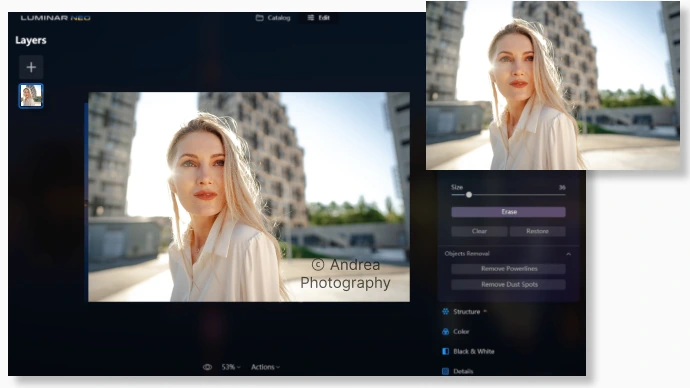Click the Erase button
The height and width of the screenshot is (388, 690).
508,212
